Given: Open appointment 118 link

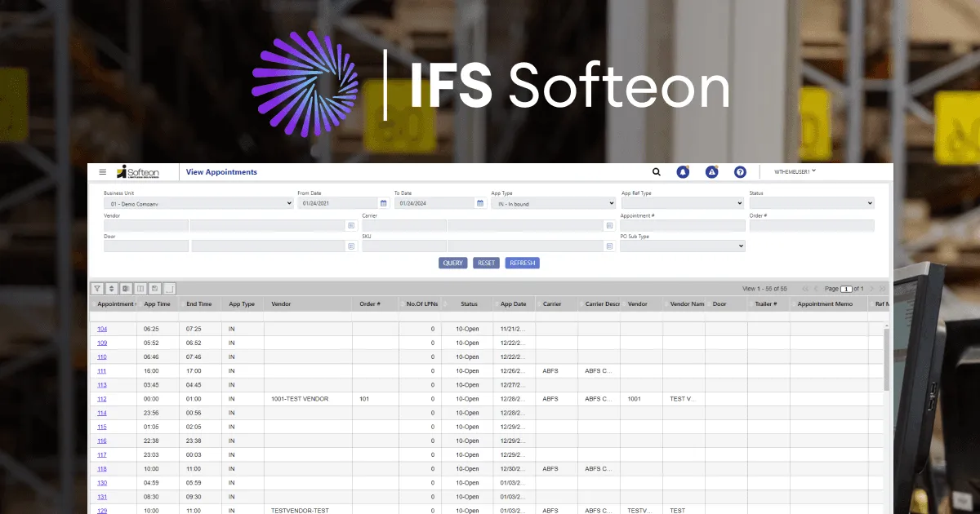Looking at the screenshot, I should [102, 469].
